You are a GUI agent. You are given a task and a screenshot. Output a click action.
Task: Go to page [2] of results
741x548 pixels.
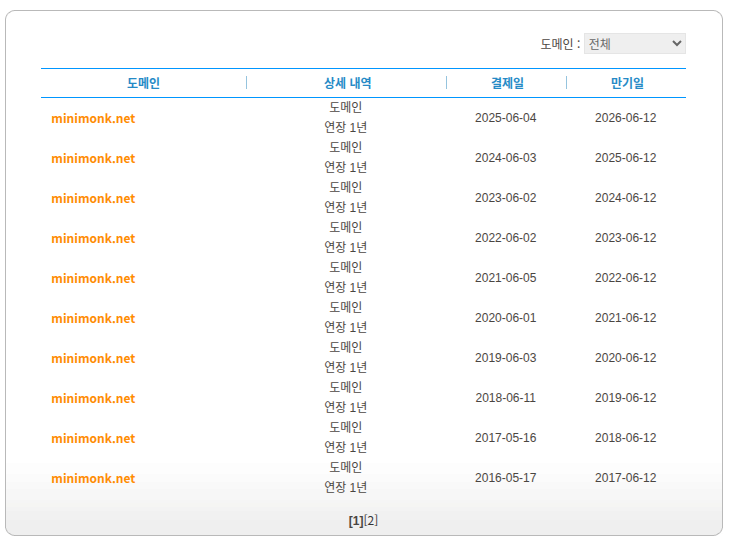tap(371, 521)
